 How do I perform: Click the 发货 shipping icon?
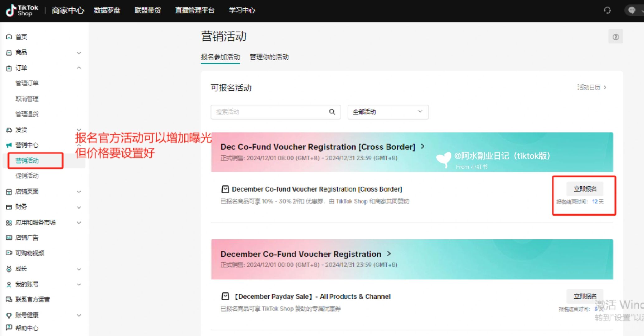(x=9, y=130)
